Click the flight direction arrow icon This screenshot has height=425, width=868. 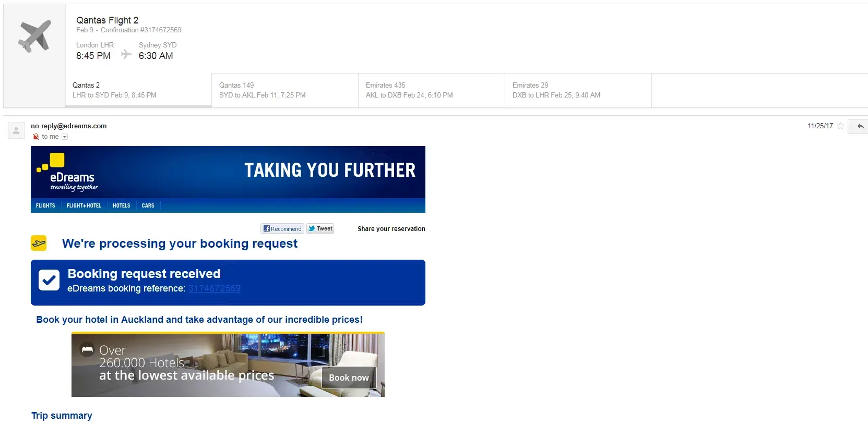click(126, 54)
